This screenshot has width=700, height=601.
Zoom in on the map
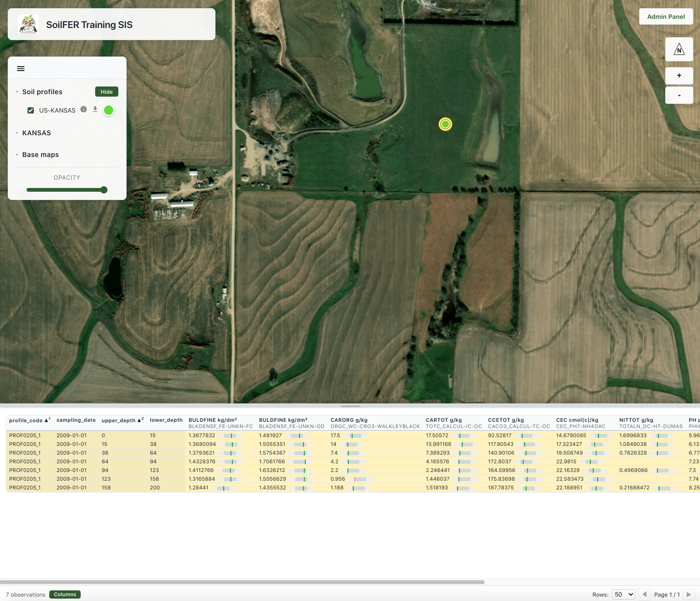tap(679, 75)
